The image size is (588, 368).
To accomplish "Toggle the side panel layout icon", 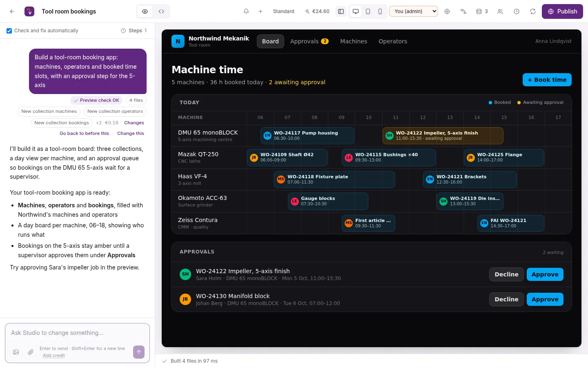I will [341, 11].
